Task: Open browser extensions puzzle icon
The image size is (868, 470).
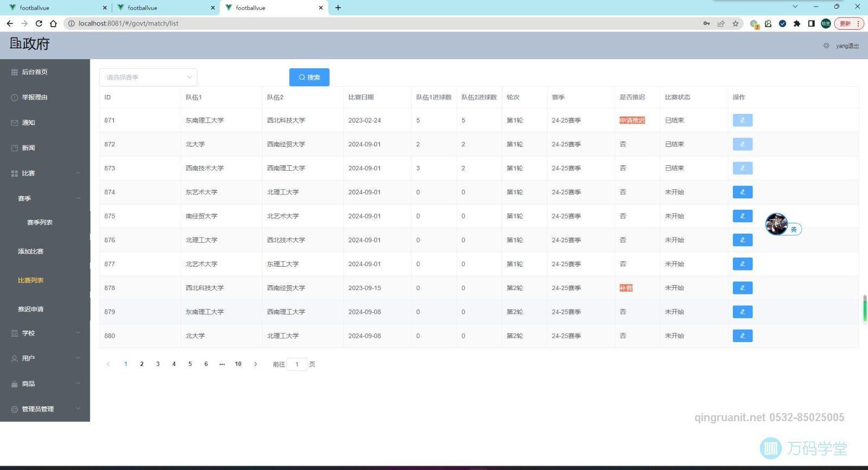Action: click(797, 23)
